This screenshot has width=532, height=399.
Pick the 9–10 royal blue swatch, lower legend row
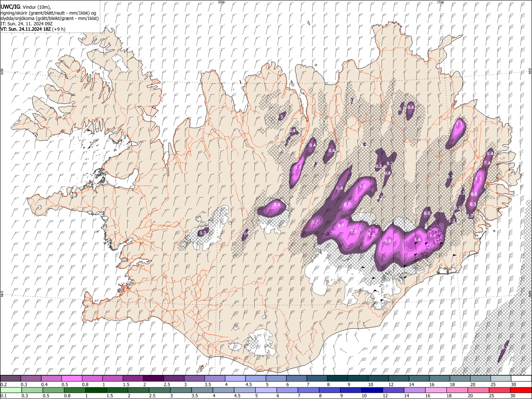pyautogui.click(x=351, y=390)
